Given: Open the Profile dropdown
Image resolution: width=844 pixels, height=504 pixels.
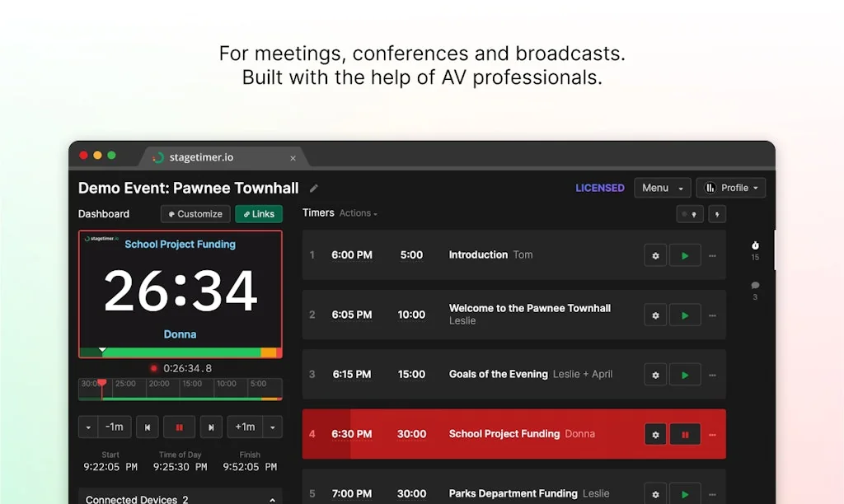Looking at the screenshot, I should pyautogui.click(x=731, y=188).
